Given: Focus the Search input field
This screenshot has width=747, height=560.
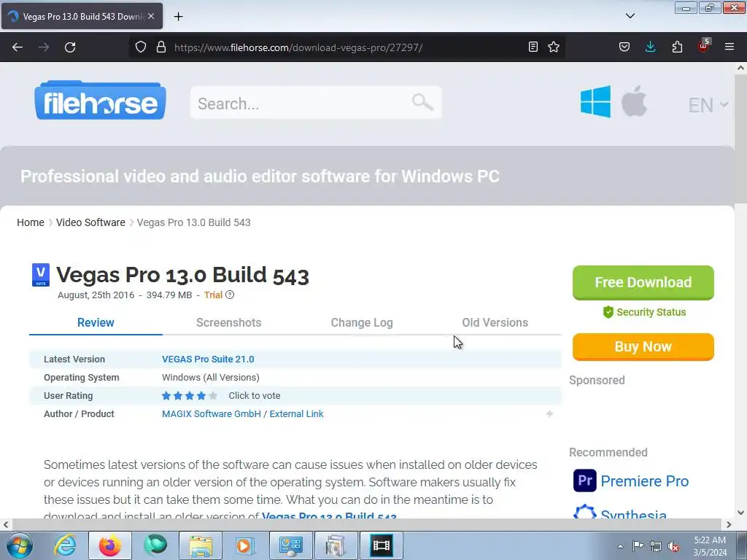Looking at the screenshot, I should click(316, 103).
